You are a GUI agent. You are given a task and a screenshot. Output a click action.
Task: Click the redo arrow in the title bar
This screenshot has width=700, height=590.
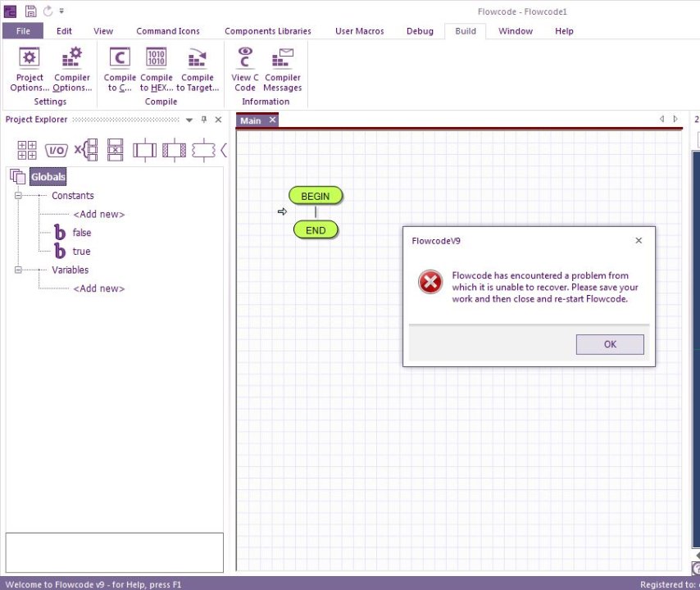(x=48, y=11)
